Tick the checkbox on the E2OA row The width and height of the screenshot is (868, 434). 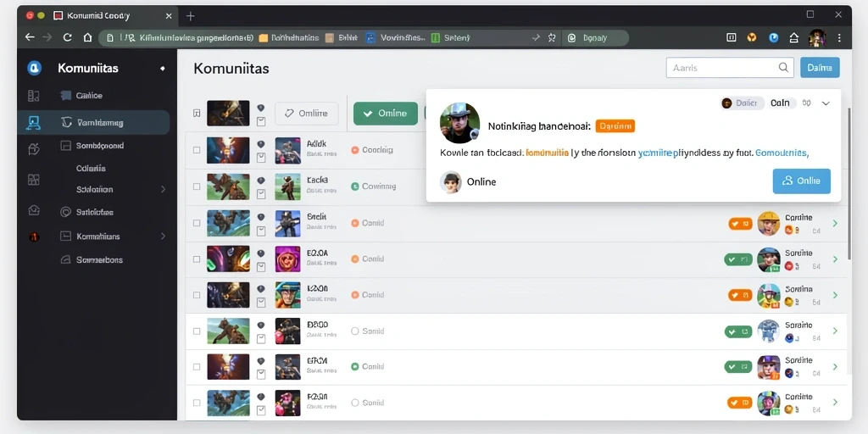[x=197, y=259]
